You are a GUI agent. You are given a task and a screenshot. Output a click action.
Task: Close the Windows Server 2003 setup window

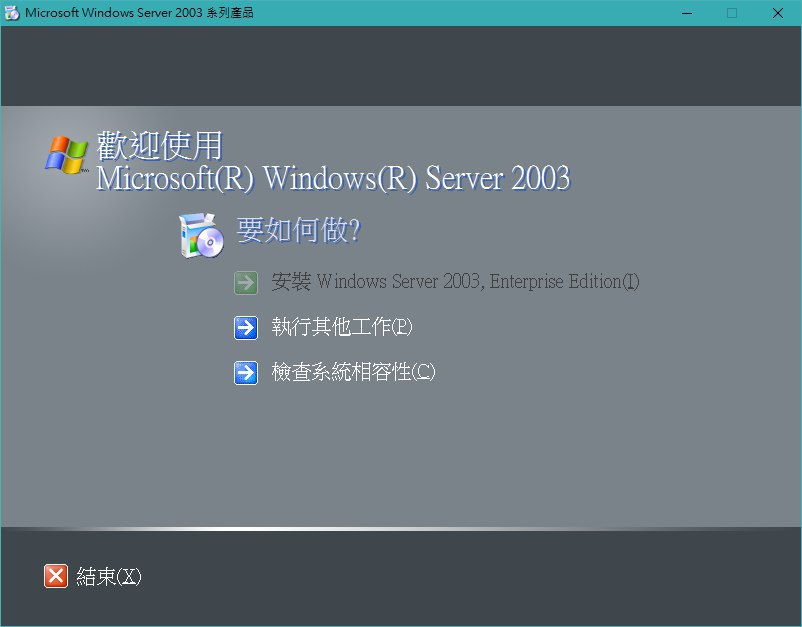(777, 13)
